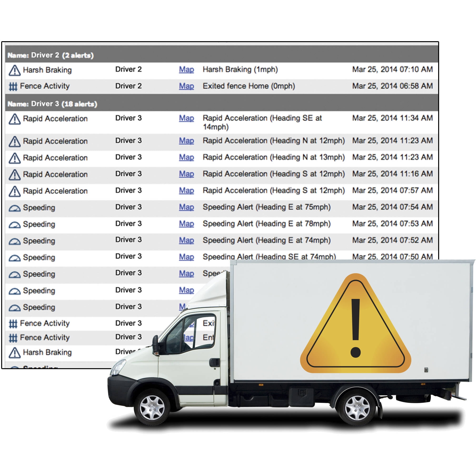Collapse the Driver 3 (18 alerts) group header
This screenshot has width=476, height=476.
click(52, 104)
